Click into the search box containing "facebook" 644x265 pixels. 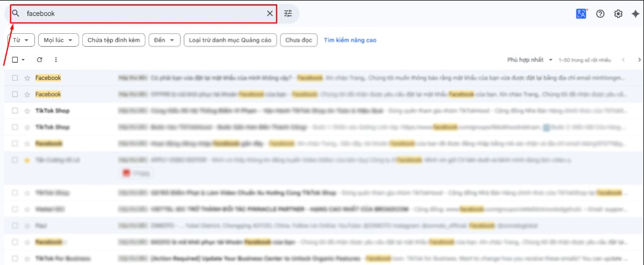pyautogui.click(x=144, y=14)
